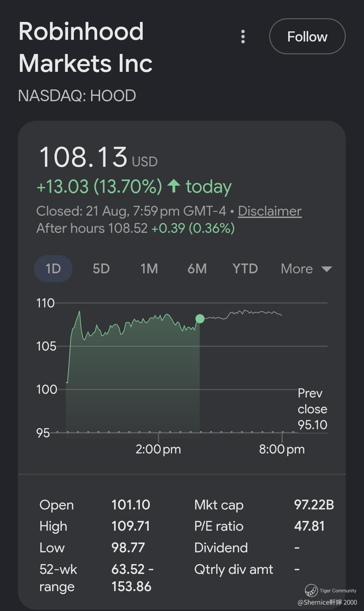The image size is (364, 611).
Task: Click the 100 y-axis label
Action: pyautogui.click(x=47, y=389)
